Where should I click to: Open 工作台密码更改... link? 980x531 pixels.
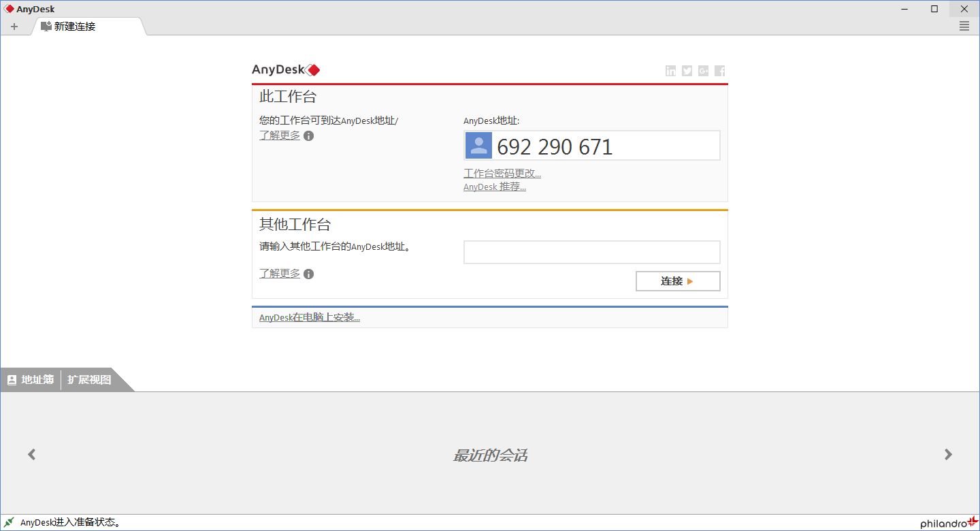pyautogui.click(x=502, y=173)
